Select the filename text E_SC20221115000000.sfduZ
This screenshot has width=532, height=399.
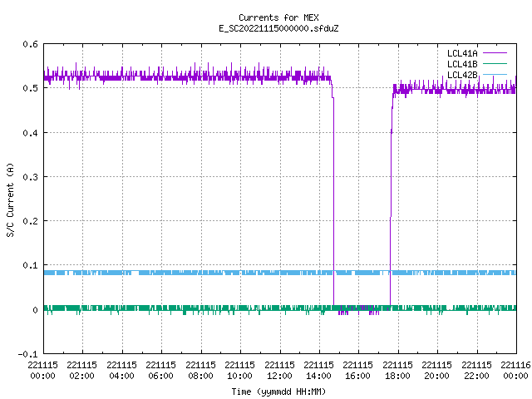[278, 28]
